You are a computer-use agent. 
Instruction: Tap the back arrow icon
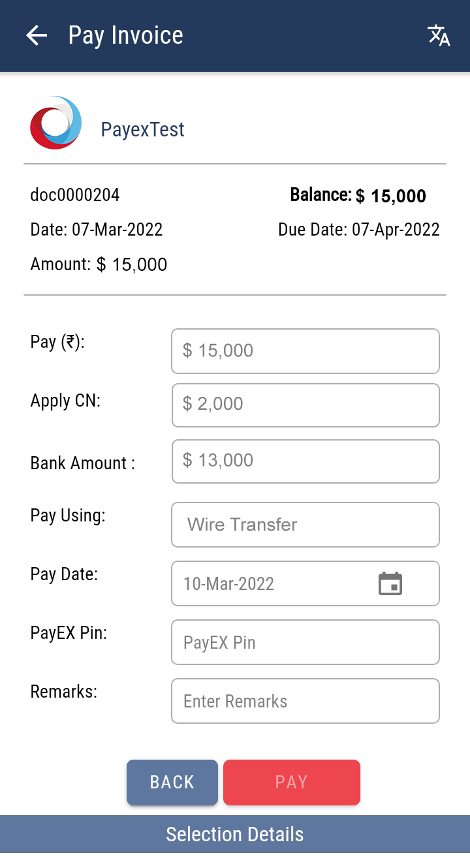coord(37,35)
